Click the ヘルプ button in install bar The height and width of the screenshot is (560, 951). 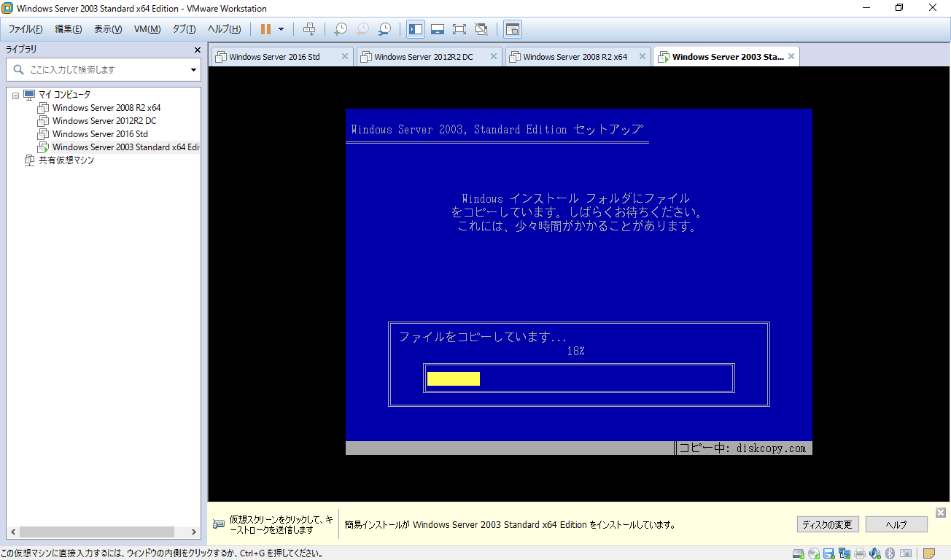[x=896, y=524]
